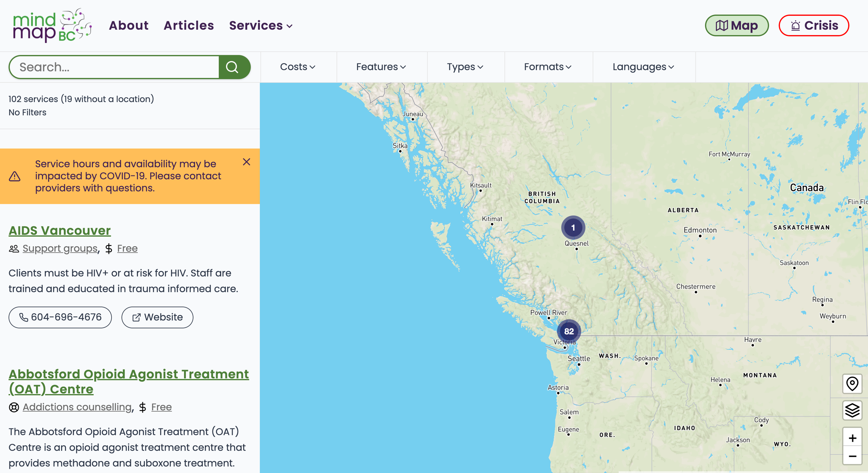Image resolution: width=868 pixels, height=473 pixels.
Task: Zoom in on the map
Action: (x=852, y=438)
